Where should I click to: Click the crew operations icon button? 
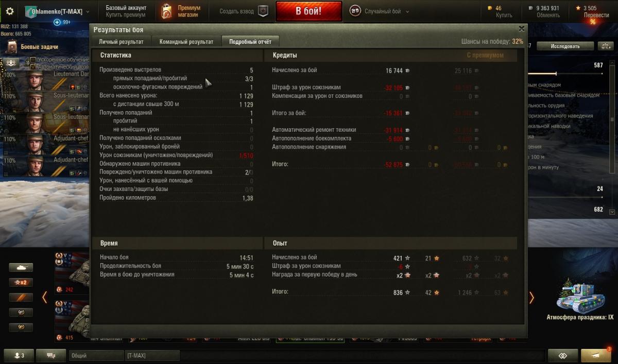coord(11,63)
